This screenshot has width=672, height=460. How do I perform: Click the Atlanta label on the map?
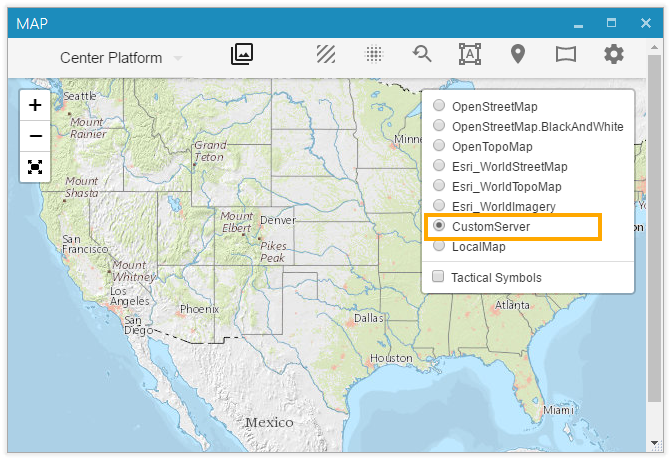click(x=512, y=305)
